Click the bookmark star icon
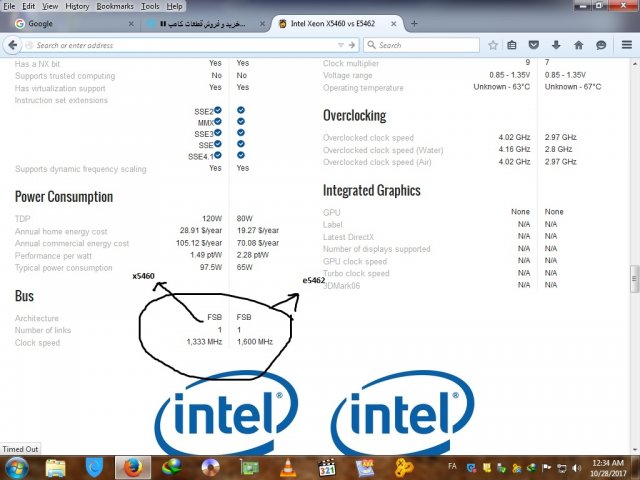Viewport: 640px width, 480px height. coord(493,45)
